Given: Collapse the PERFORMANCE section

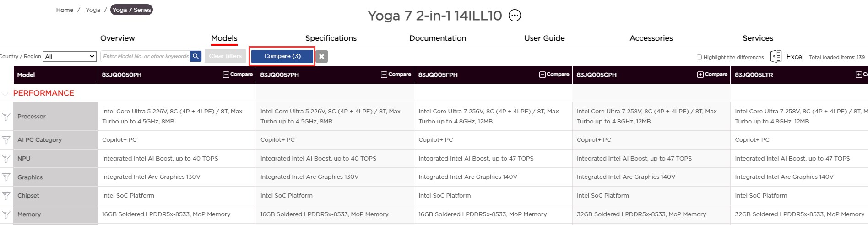Looking at the screenshot, I should pyautogui.click(x=5, y=94).
